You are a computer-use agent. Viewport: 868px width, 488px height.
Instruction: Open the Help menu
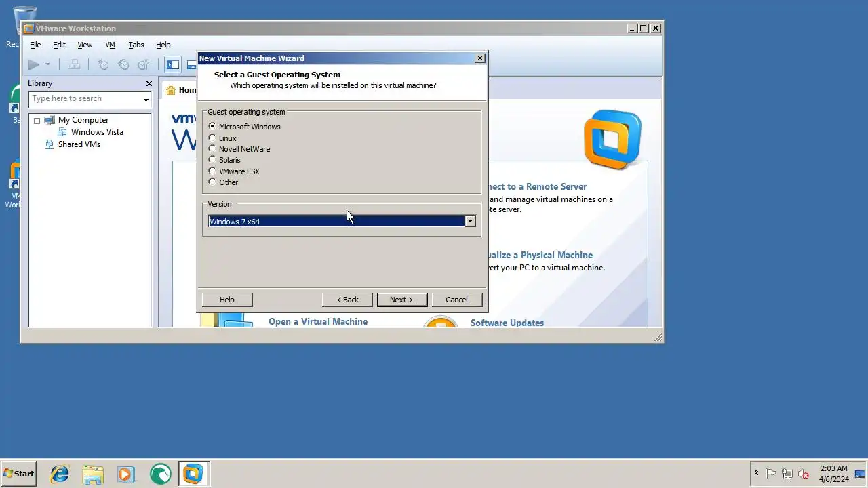click(163, 45)
